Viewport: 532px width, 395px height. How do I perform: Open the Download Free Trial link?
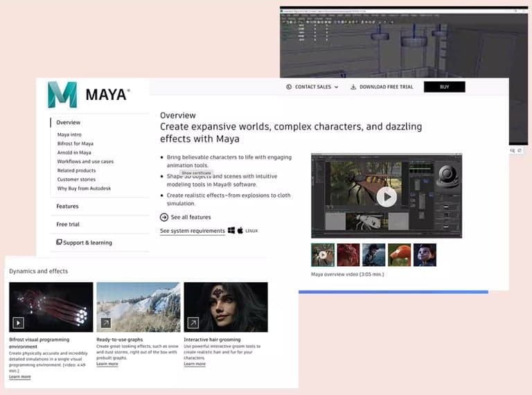click(386, 87)
